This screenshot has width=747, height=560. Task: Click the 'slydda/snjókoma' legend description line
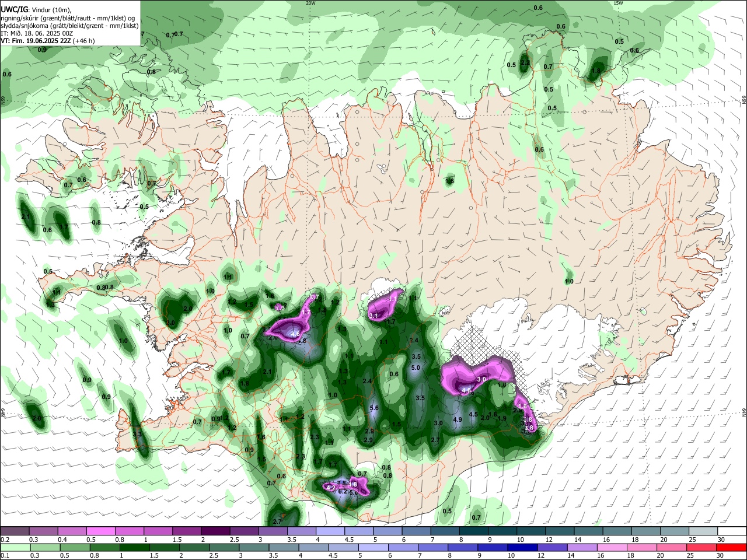pos(69,26)
